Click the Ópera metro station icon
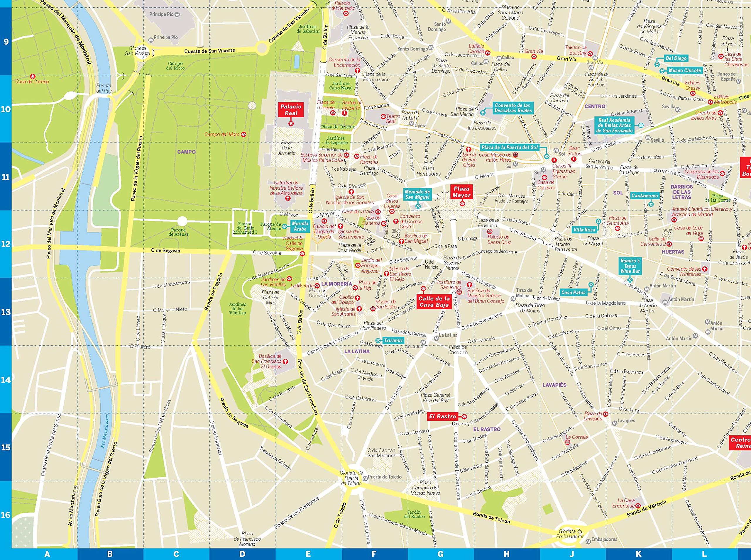This screenshot has width=751, height=560. tap(412, 123)
